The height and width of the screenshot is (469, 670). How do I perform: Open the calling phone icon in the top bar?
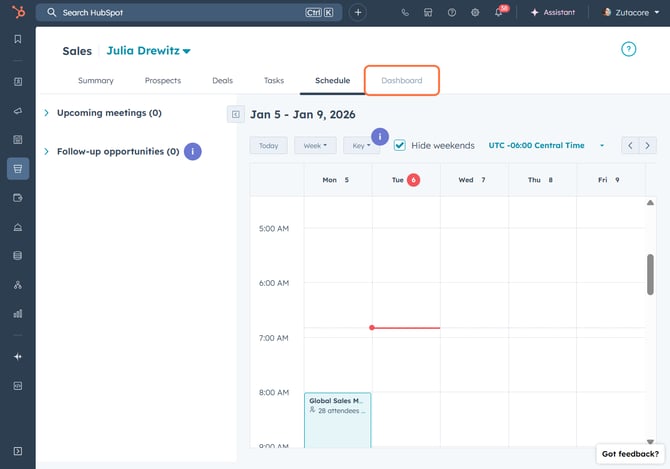pos(405,12)
